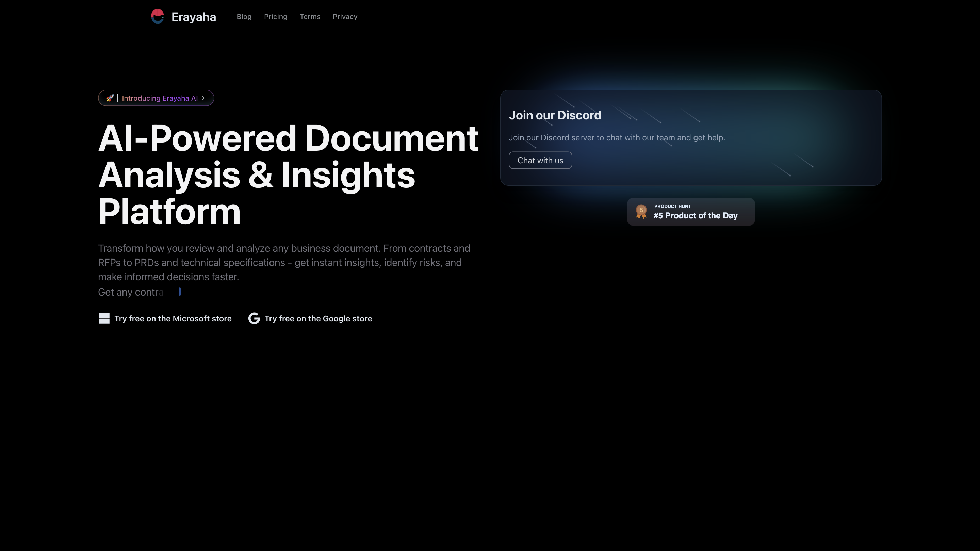Click the AI-Powered Document Analysis headline
The width and height of the screenshot is (980, 551).
coord(288,175)
